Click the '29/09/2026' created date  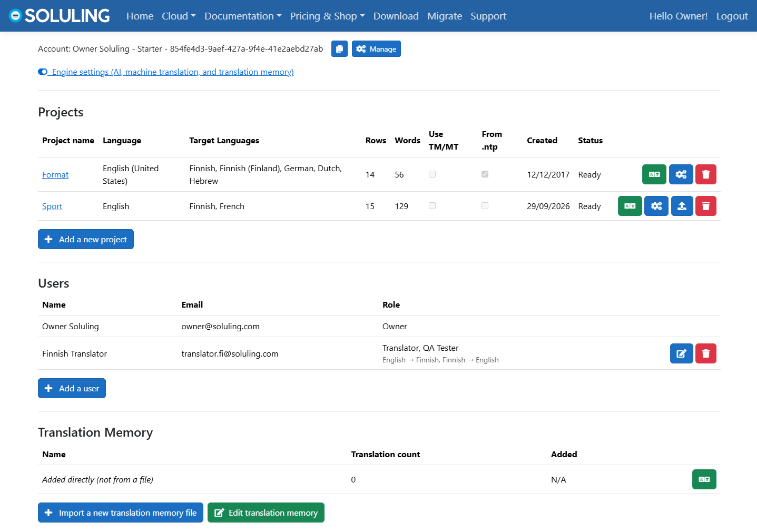coord(548,206)
